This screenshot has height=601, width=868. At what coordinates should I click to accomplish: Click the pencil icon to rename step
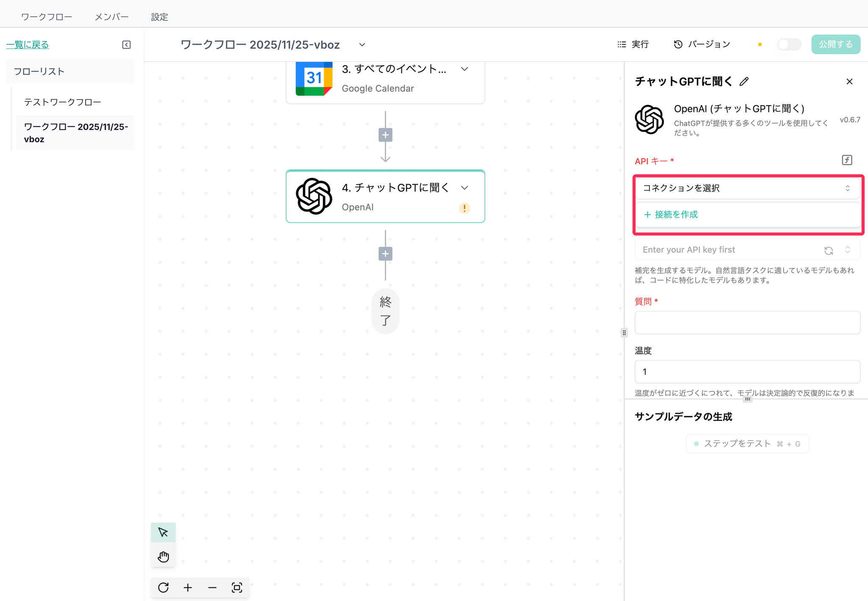(744, 82)
